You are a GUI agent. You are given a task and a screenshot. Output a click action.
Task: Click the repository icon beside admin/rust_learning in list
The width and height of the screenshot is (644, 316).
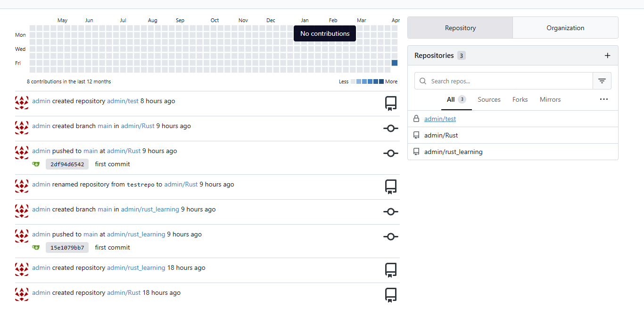tap(416, 152)
